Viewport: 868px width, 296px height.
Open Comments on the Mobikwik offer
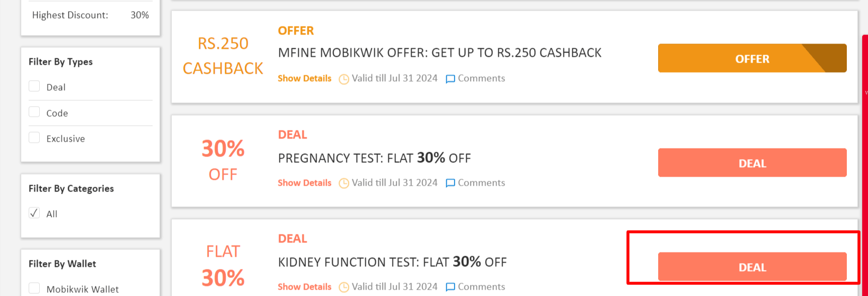(x=481, y=79)
